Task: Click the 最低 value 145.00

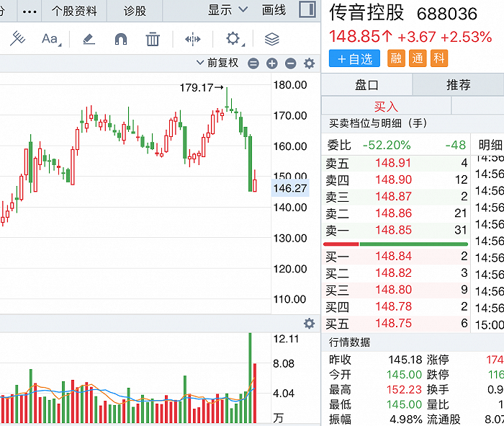Action: [x=404, y=404]
